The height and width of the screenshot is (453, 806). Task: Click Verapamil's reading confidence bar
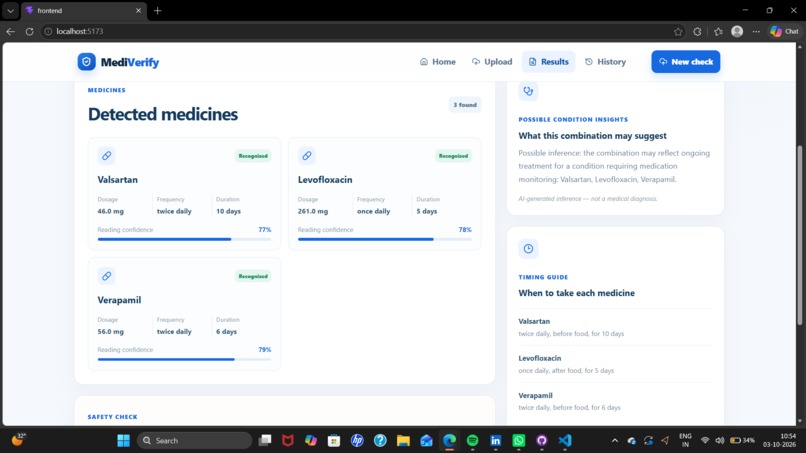click(184, 359)
